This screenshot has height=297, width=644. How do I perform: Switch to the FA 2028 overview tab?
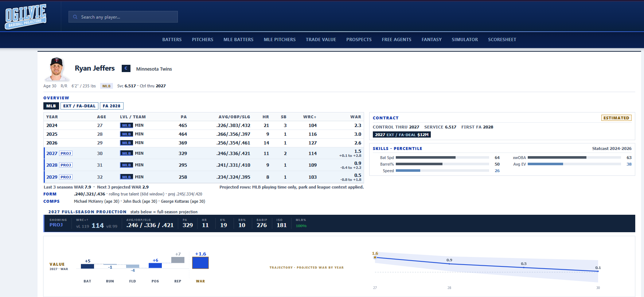click(x=112, y=106)
